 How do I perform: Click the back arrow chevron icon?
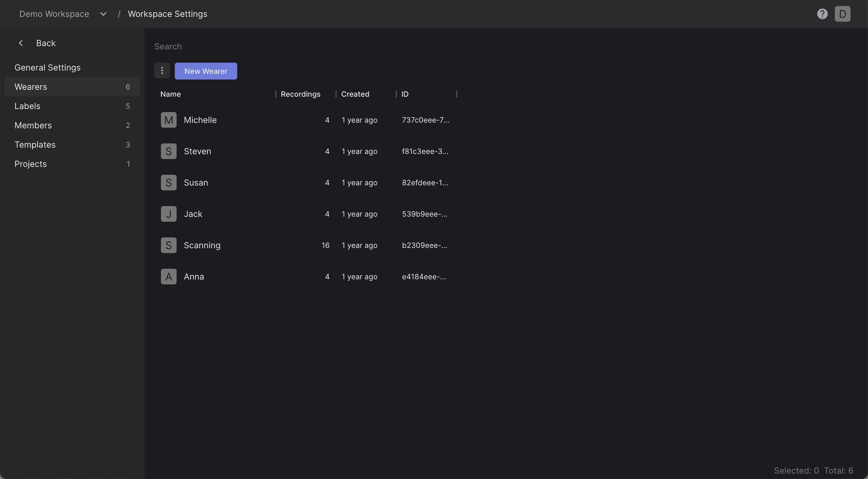coord(21,43)
